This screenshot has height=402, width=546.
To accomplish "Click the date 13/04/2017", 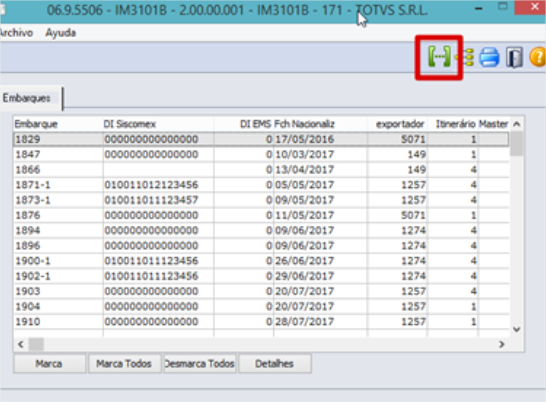I will tap(305, 170).
